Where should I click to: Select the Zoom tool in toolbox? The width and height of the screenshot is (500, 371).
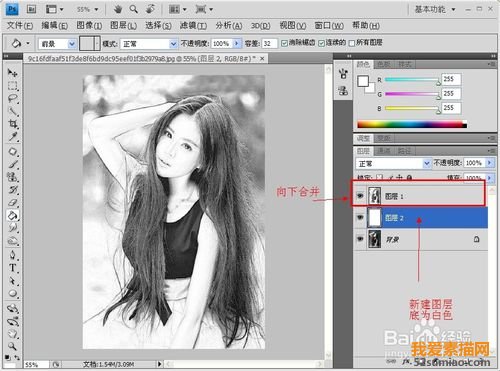(13, 346)
